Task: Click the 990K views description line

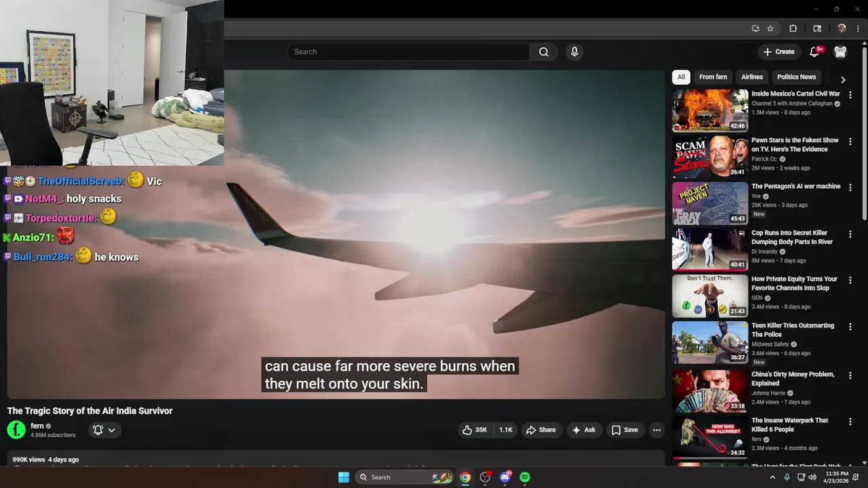Action: pos(45,460)
